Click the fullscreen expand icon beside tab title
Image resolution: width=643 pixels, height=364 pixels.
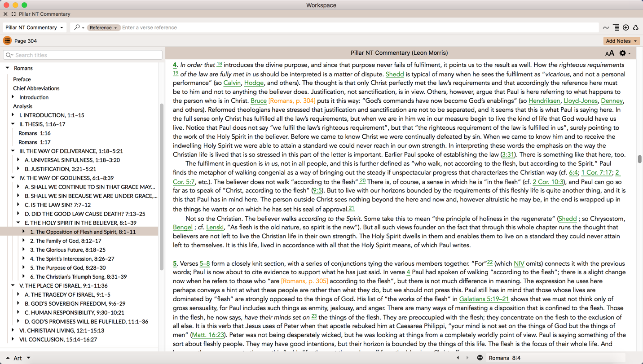[x=13, y=14]
